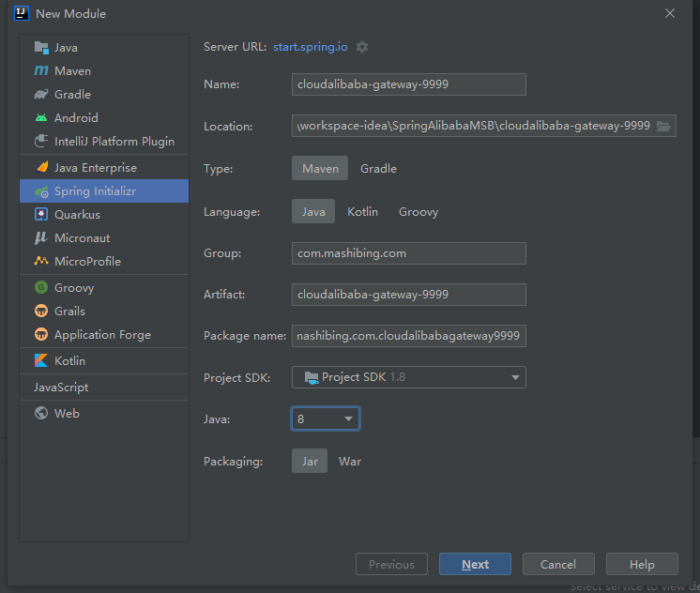700x593 pixels.
Task: Choose Groovy as the Language option
Action: [x=418, y=212]
